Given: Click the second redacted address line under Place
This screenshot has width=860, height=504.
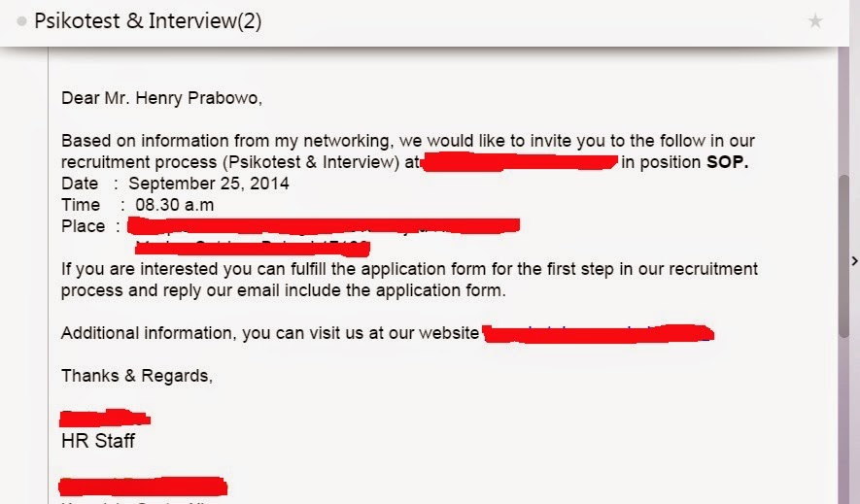Looking at the screenshot, I should click(x=253, y=249).
